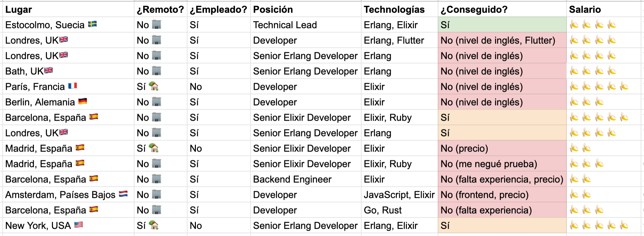This screenshot has width=644, height=236.
Task: Click the orange Sí cell in the New York row
Action: pyautogui.click(x=502, y=225)
